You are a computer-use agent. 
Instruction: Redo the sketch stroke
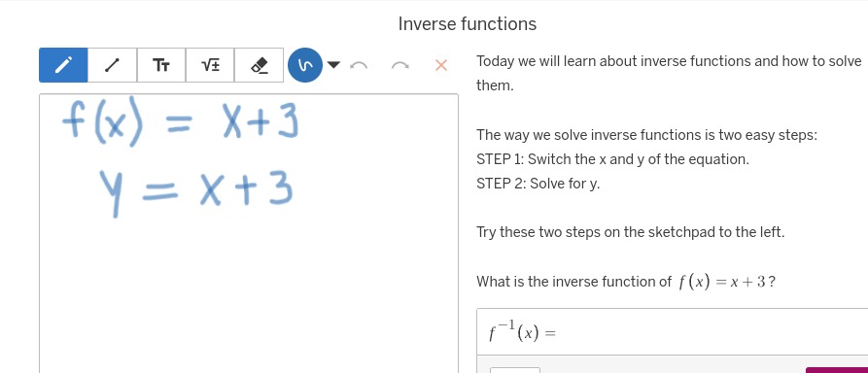click(x=399, y=65)
